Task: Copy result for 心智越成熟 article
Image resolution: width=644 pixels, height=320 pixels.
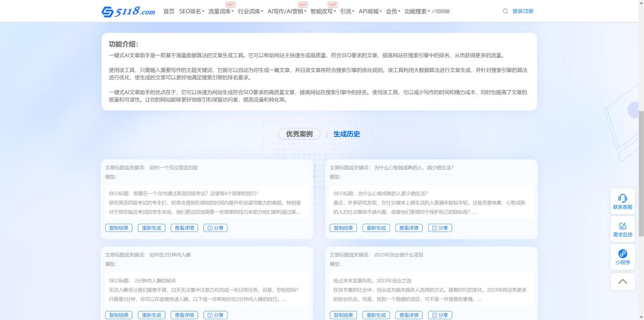Action: point(343,228)
